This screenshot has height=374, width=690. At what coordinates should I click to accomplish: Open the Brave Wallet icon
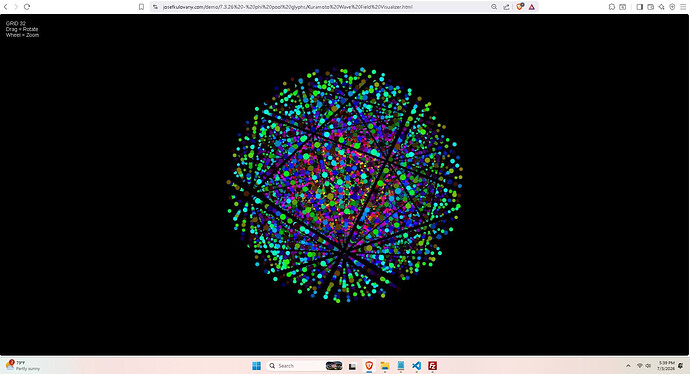[650, 7]
